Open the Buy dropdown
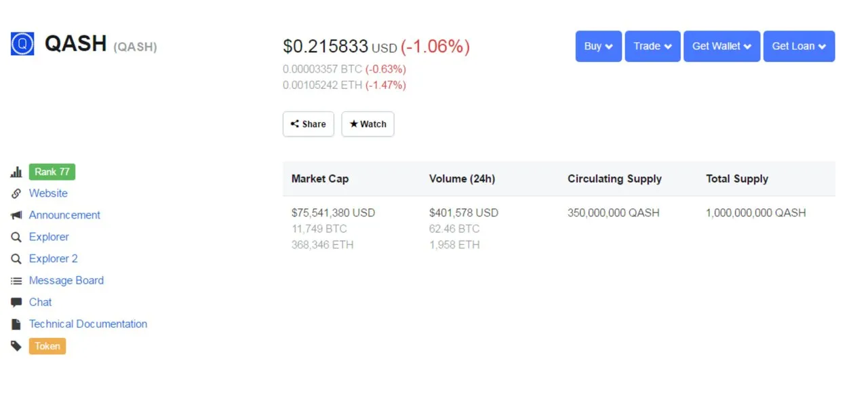The height and width of the screenshot is (399, 868). [599, 46]
